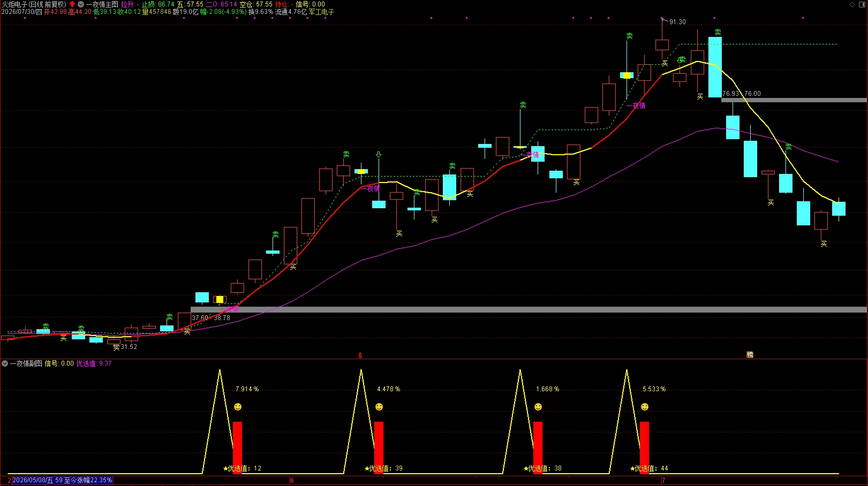The image size is (868, 486).
Task: Click the gray 76.93-76.00 gap bar
Action: (794, 100)
